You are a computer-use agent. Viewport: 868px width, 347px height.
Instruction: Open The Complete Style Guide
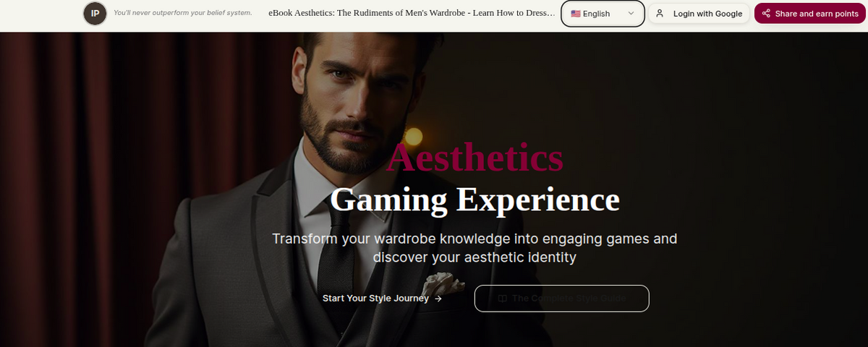(561, 299)
